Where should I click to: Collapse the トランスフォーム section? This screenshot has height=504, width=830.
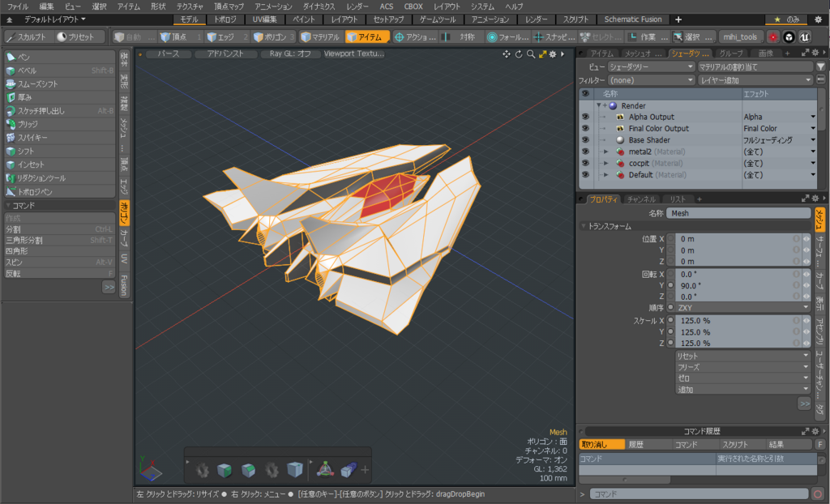(584, 226)
